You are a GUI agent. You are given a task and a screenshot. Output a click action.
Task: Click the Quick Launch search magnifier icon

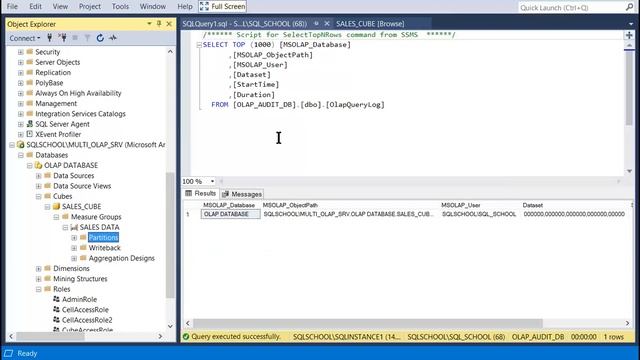coord(629,7)
